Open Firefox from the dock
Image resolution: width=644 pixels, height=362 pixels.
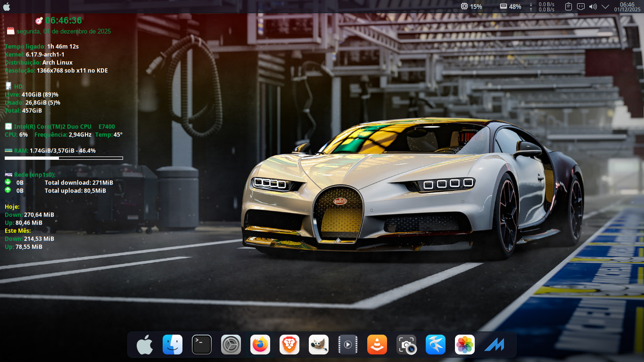pyautogui.click(x=260, y=345)
